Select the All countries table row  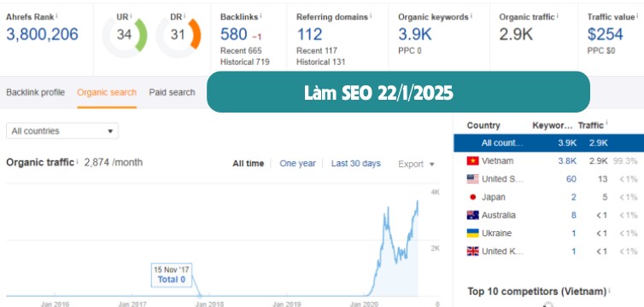tap(548, 143)
